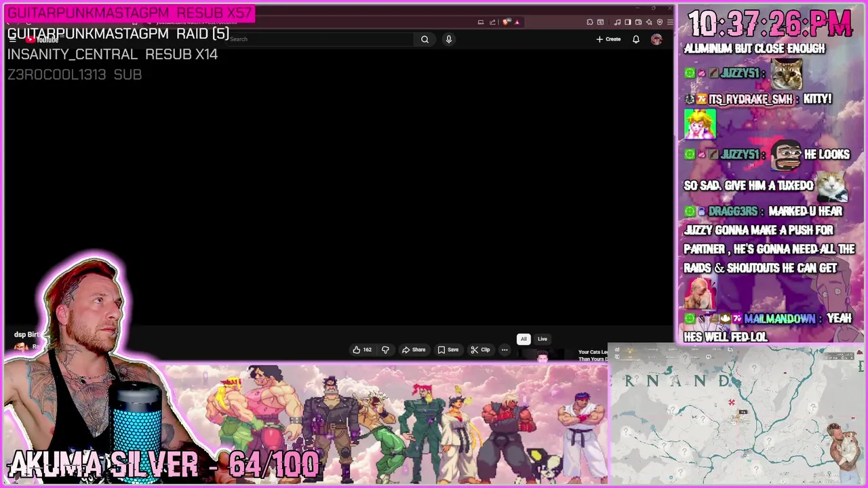
Task: Save the video to a playlist
Action: click(x=448, y=350)
